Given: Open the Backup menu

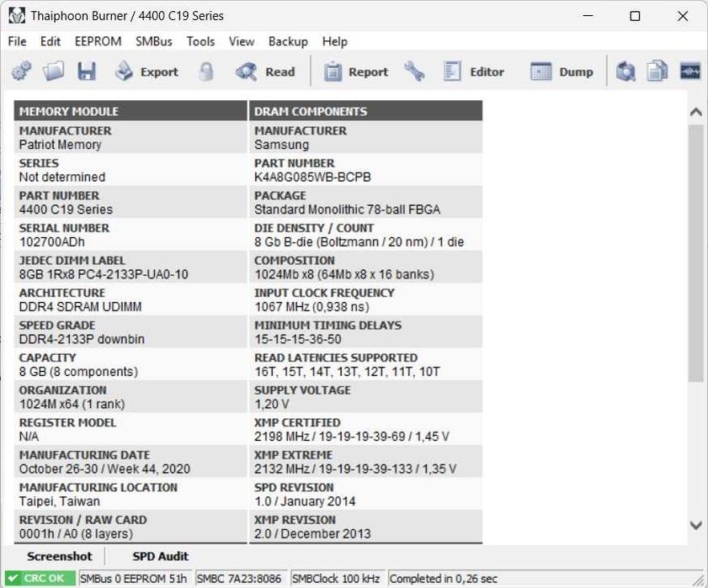Looking at the screenshot, I should click(x=288, y=41).
